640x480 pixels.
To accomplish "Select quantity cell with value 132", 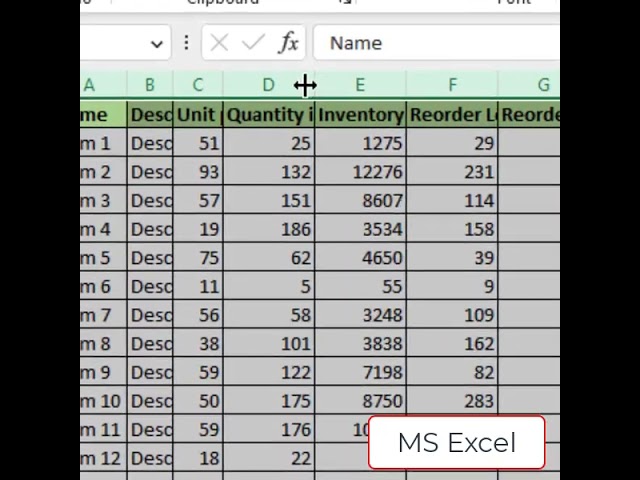I will [269, 171].
